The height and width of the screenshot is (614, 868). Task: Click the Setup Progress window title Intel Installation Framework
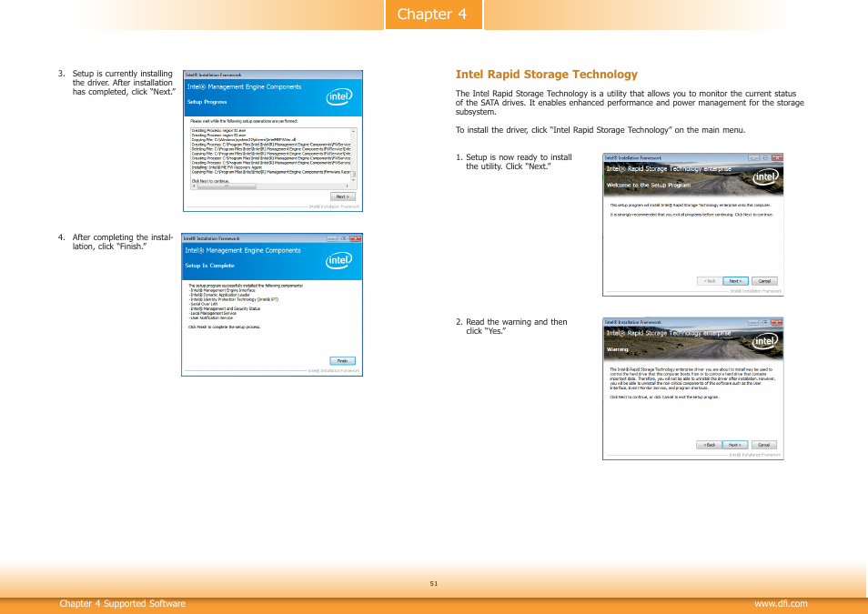click(213, 75)
